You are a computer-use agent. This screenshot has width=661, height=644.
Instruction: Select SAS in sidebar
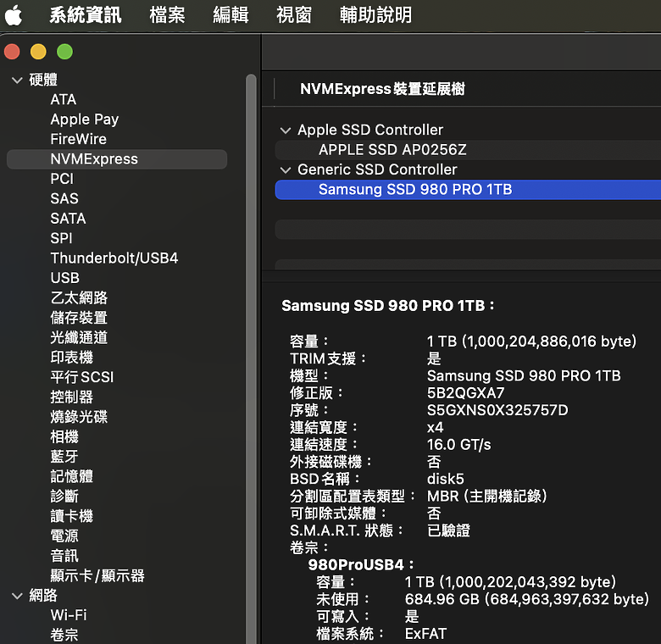[x=64, y=198]
